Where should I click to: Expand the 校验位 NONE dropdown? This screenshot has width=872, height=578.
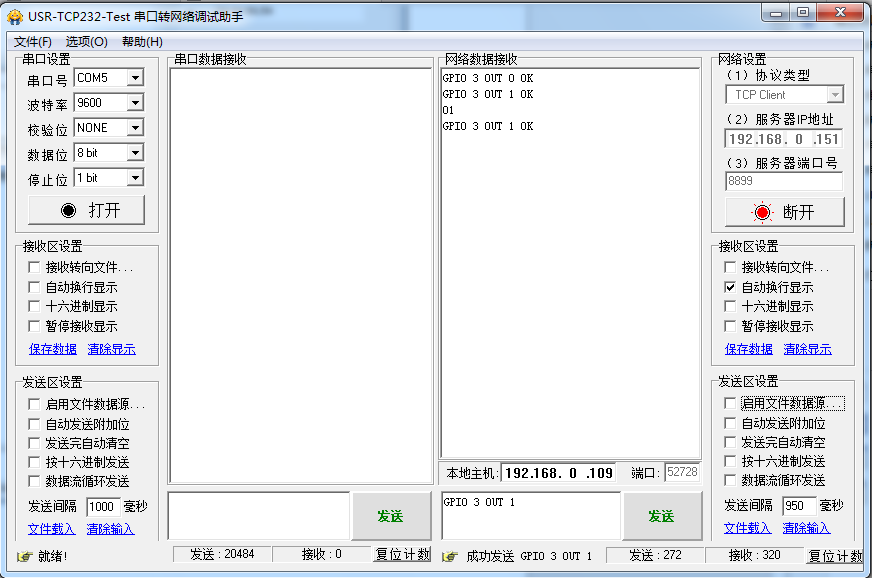[x=135, y=128]
